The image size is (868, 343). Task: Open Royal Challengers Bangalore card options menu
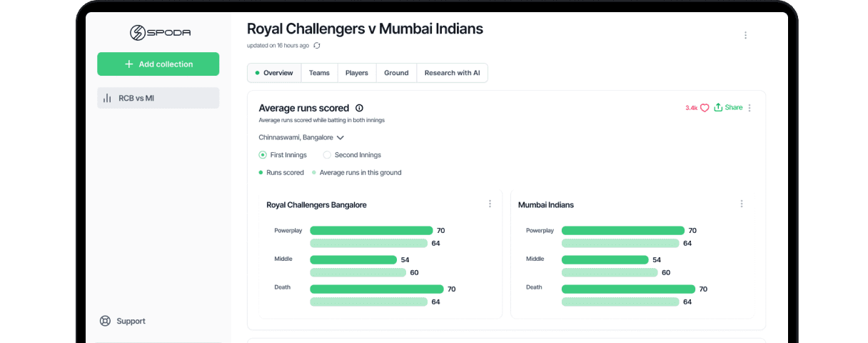pos(490,204)
